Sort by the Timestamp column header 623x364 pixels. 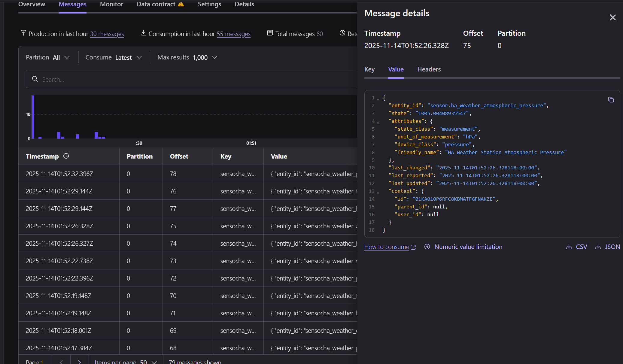pyautogui.click(x=42, y=156)
